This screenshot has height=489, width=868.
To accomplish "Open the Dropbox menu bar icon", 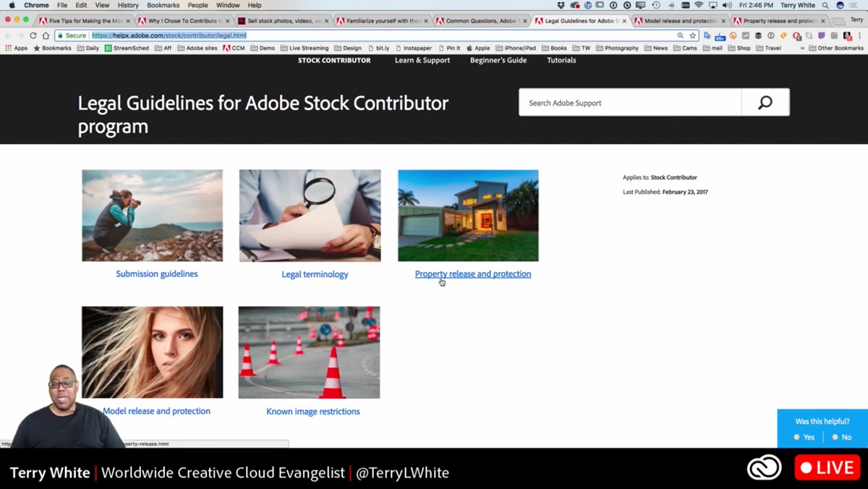I will [x=561, y=5].
